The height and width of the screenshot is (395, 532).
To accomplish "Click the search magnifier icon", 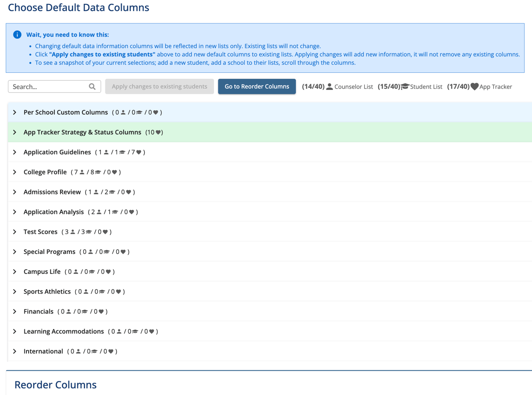I will point(92,86).
